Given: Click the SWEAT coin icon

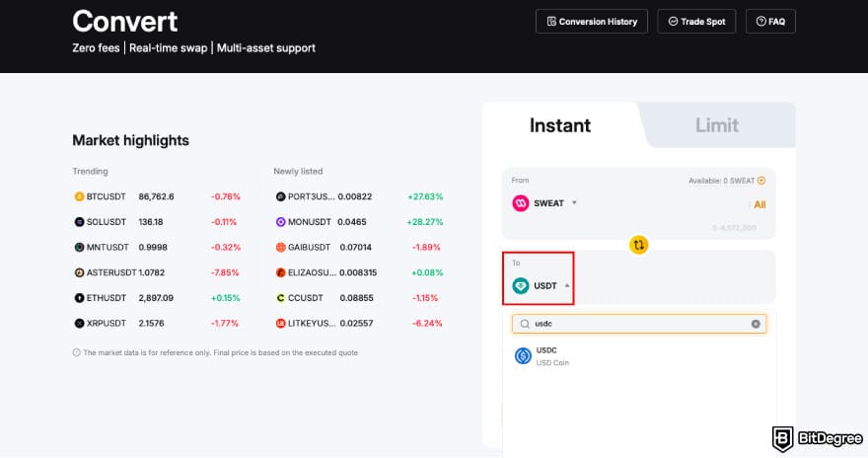Looking at the screenshot, I should pos(521,203).
